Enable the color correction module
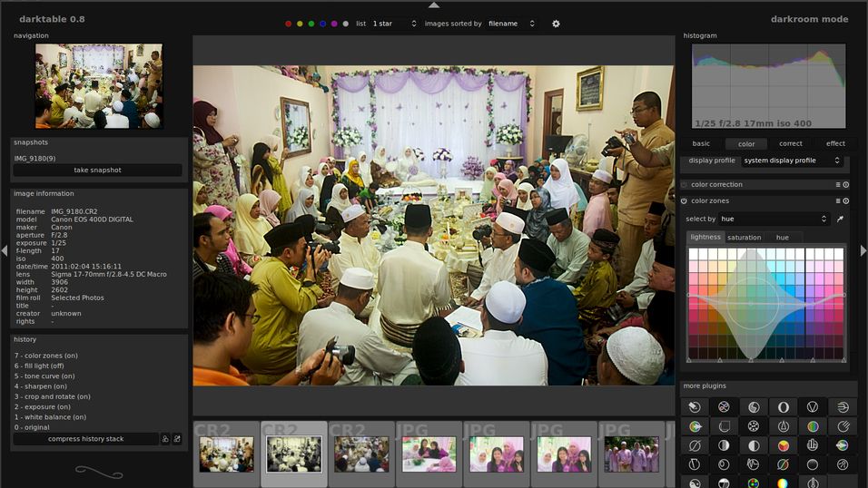 685,184
